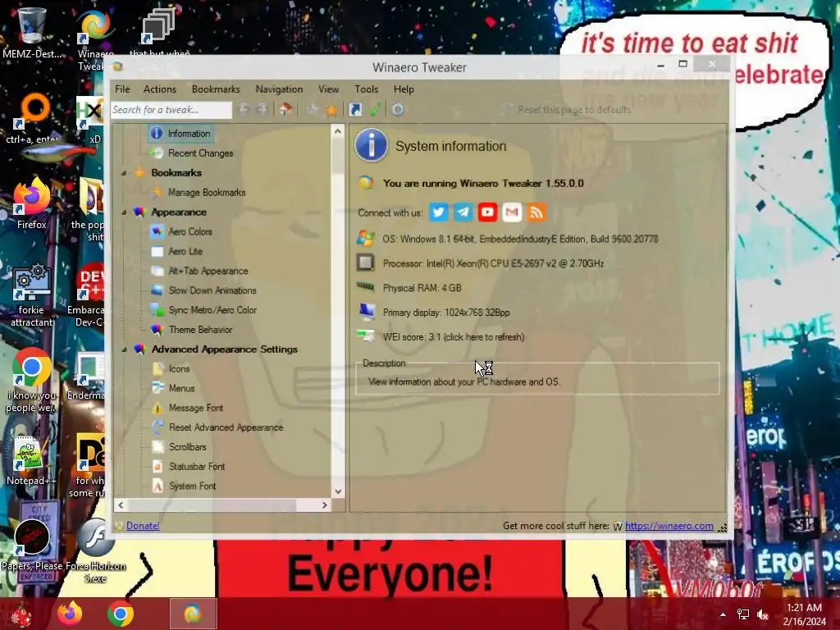
Task: Open Icons appearance setting
Action: (x=179, y=368)
